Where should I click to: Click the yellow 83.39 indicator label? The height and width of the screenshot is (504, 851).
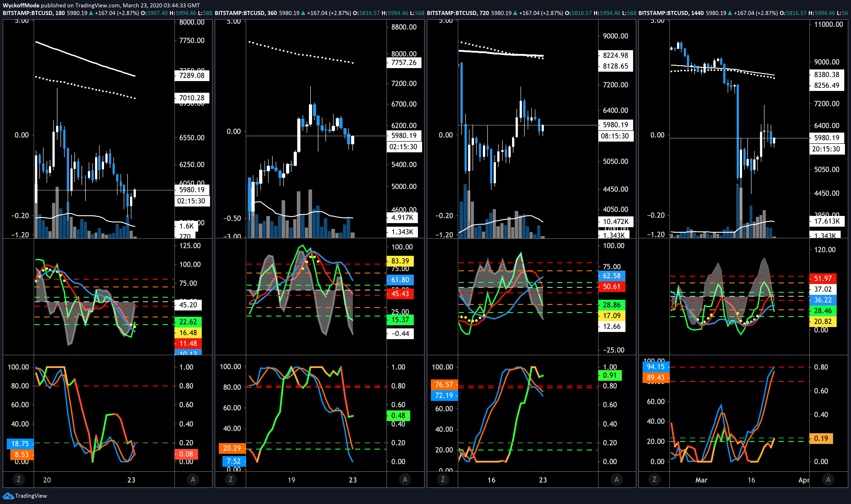[x=400, y=261]
